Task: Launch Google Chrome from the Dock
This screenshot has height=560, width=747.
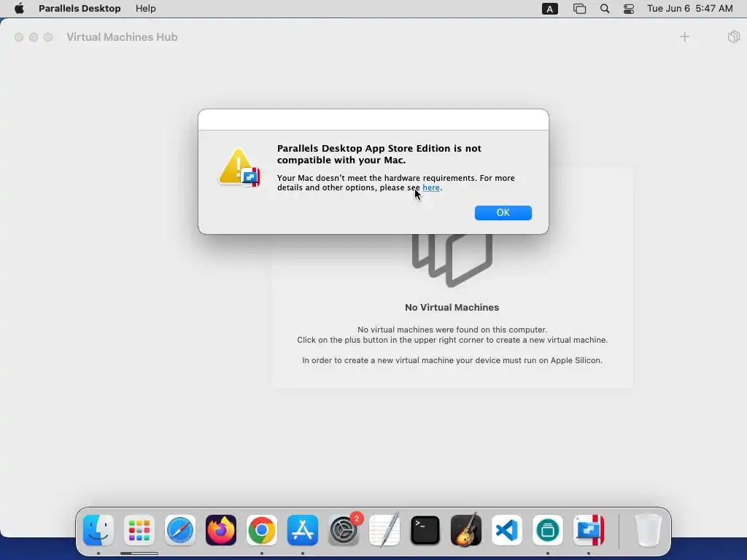Action: pyautogui.click(x=262, y=530)
